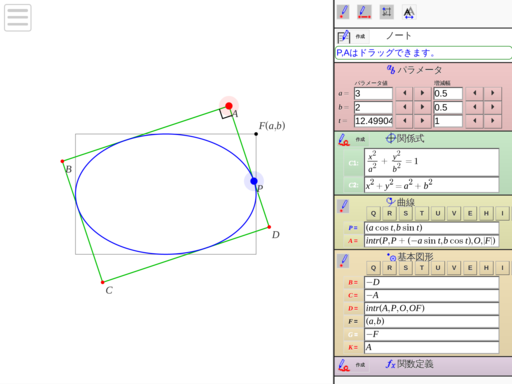This screenshot has height=384, width=512.
Task: Increase the step size for a
Action: [492, 93]
